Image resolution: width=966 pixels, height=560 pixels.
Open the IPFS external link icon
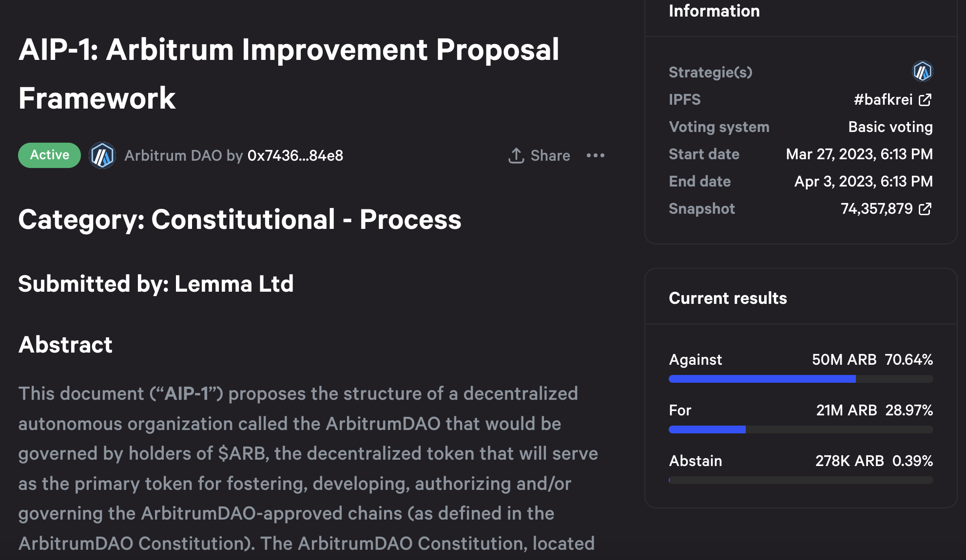coord(925,100)
